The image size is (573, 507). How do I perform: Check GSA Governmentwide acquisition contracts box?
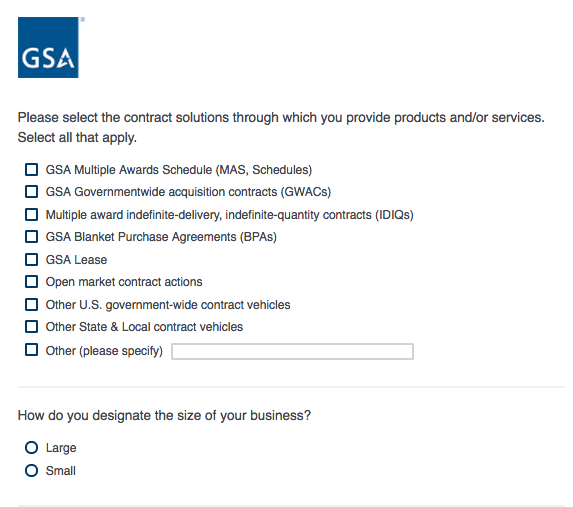pyautogui.click(x=31, y=192)
